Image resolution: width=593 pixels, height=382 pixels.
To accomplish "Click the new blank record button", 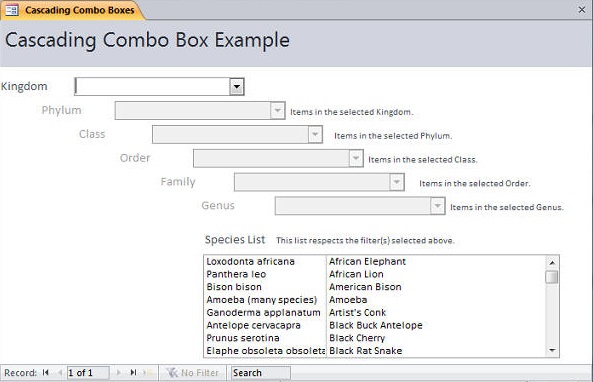I will (148, 373).
